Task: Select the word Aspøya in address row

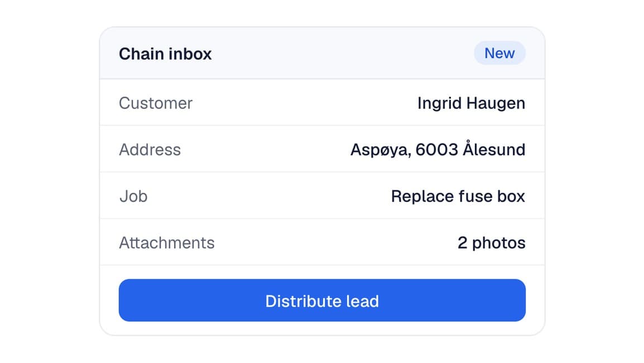Action: [381, 150]
